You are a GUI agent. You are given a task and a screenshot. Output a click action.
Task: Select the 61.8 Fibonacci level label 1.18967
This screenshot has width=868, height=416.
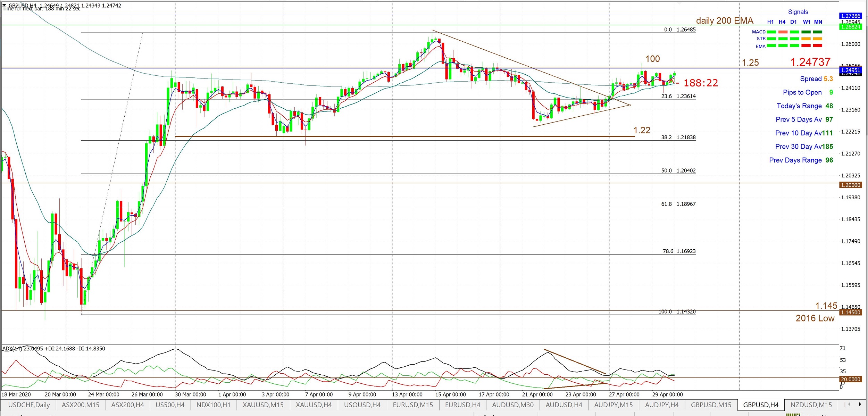click(678, 204)
